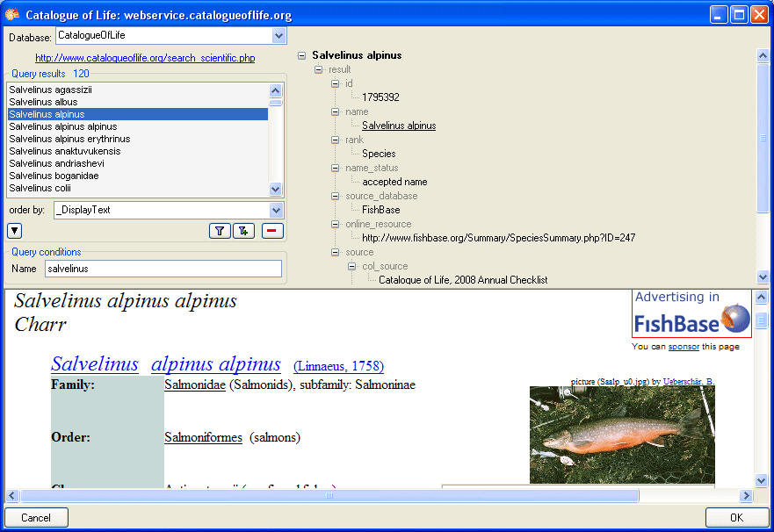774x532 pixels.
Task: Select Salvelinus alpinus erythrinus in results
Action: (x=138, y=139)
